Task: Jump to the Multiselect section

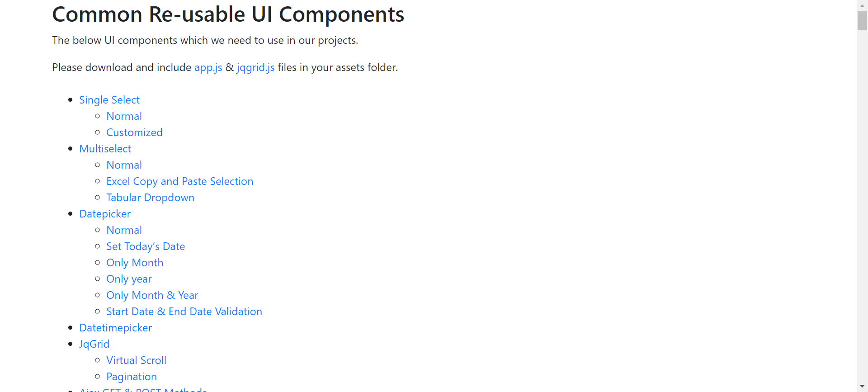Action: tap(105, 149)
